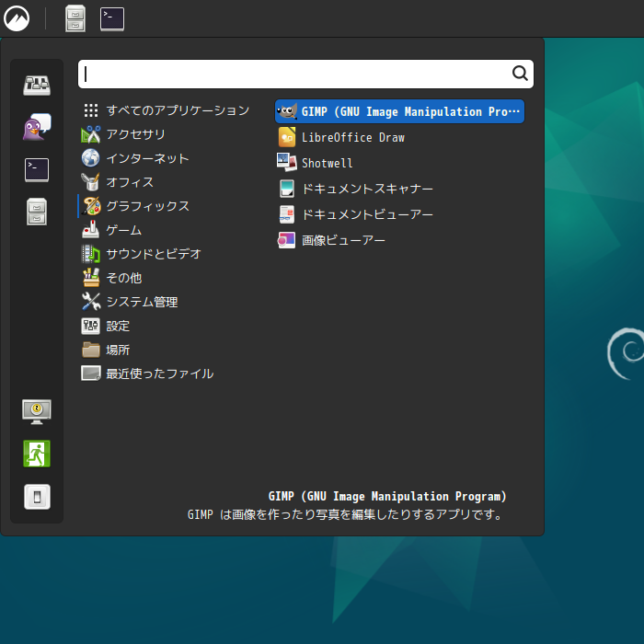Open ドキュメントビューアー application
The height and width of the screenshot is (644, 644).
pos(366,214)
